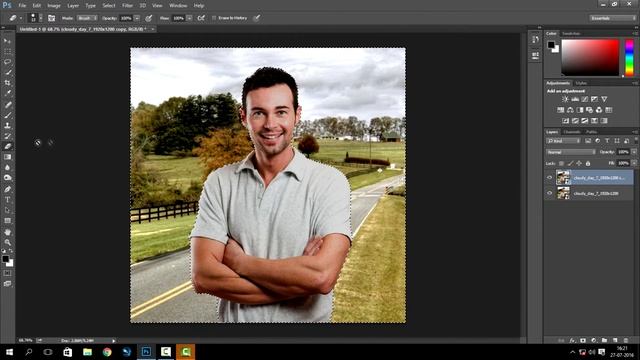This screenshot has height=360, width=640.
Task: Open the eraser Mode dropdown
Action: click(87, 18)
